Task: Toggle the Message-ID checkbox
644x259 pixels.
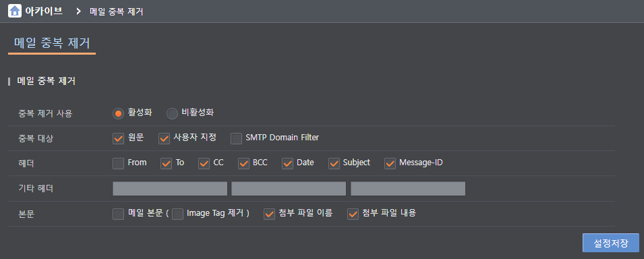Action: point(390,164)
